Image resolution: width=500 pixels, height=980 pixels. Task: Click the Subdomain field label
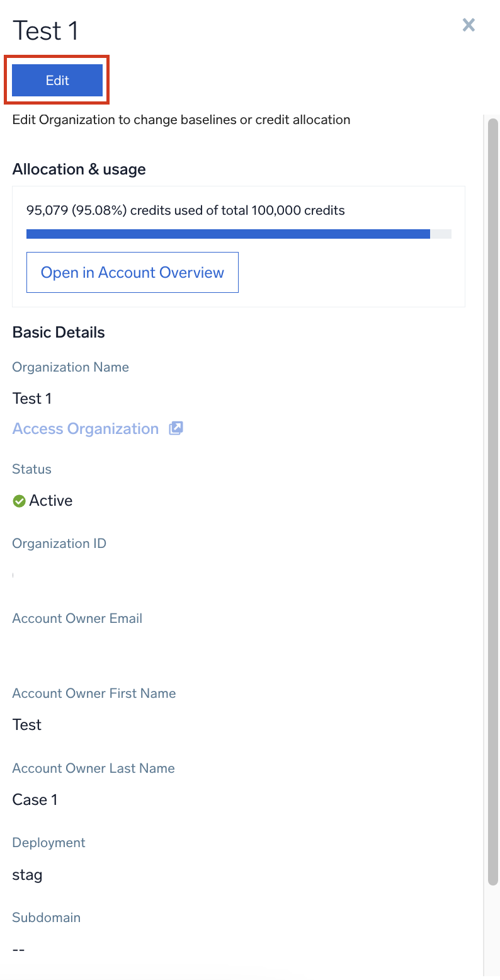click(47, 918)
